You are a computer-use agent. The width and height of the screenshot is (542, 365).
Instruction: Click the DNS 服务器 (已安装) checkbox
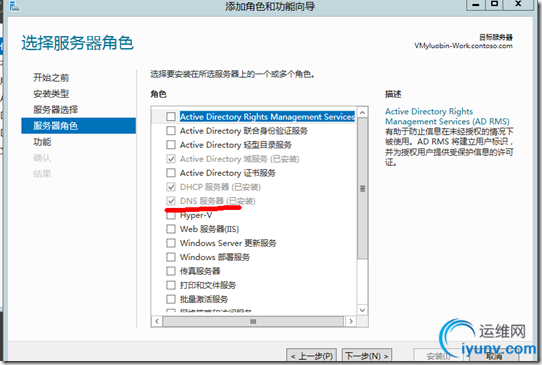[171, 201]
